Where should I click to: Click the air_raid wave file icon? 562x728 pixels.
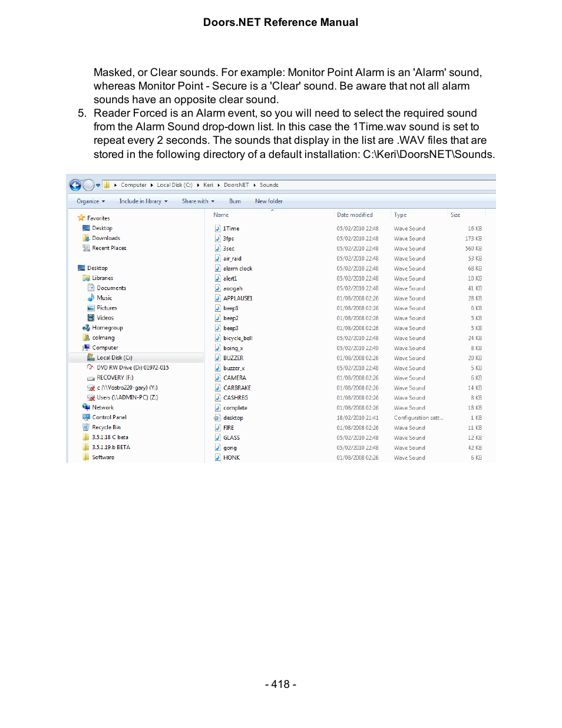[217, 259]
